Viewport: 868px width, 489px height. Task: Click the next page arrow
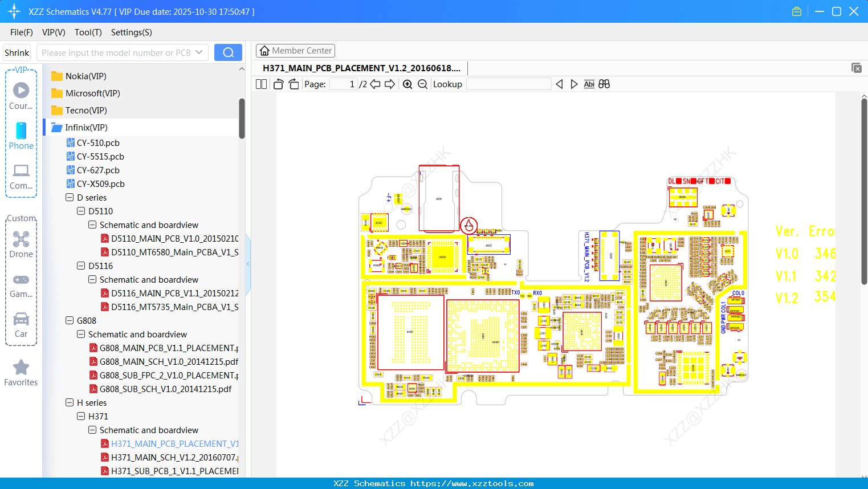(x=389, y=84)
